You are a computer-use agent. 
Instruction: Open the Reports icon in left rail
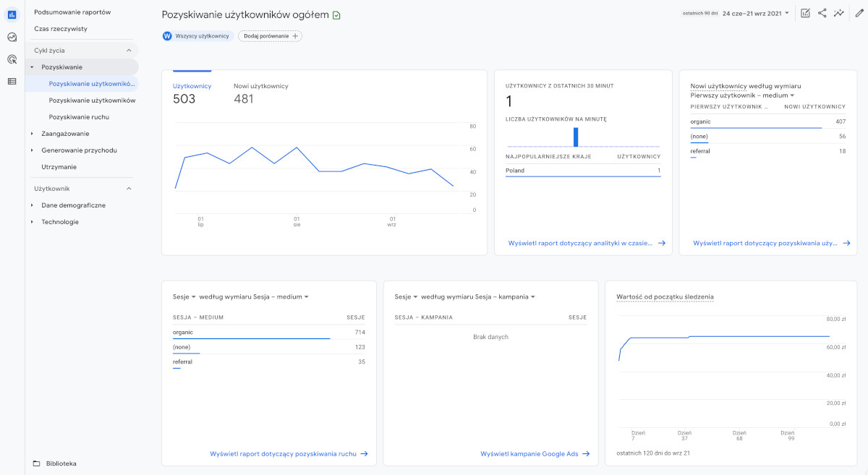pyautogui.click(x=12, y=14)
